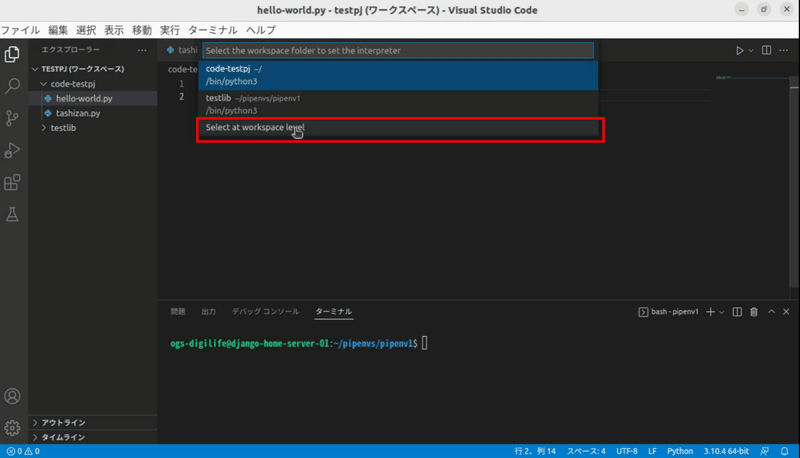Open the Source Control view
The width and height of the screenshot is (800, 458).
[x=12, y=118]
